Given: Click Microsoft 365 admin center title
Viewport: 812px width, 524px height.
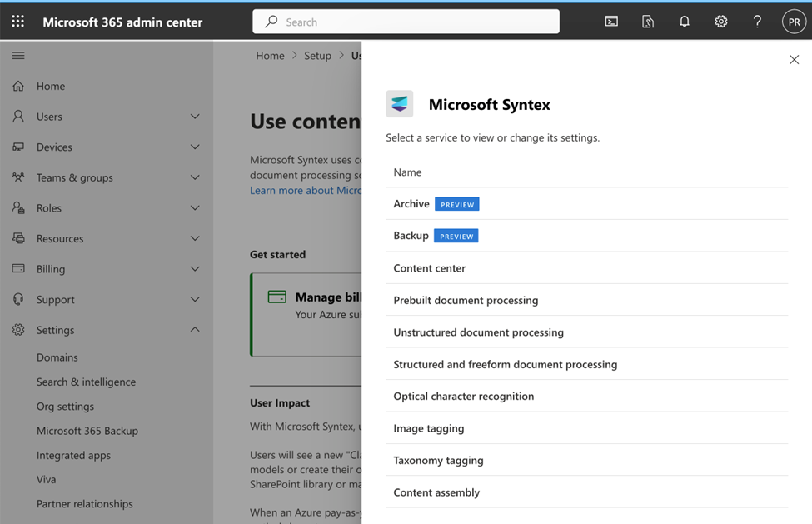Looking at the screenshot, I should point(122,22).
